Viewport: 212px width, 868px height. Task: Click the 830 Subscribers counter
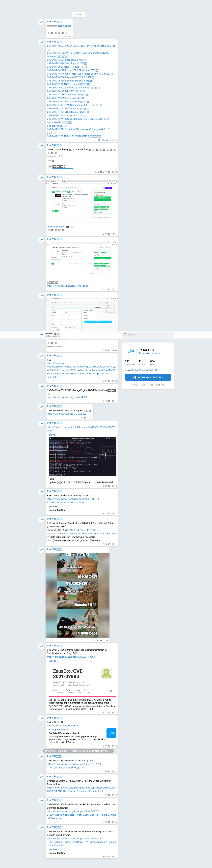pos(130,363)
